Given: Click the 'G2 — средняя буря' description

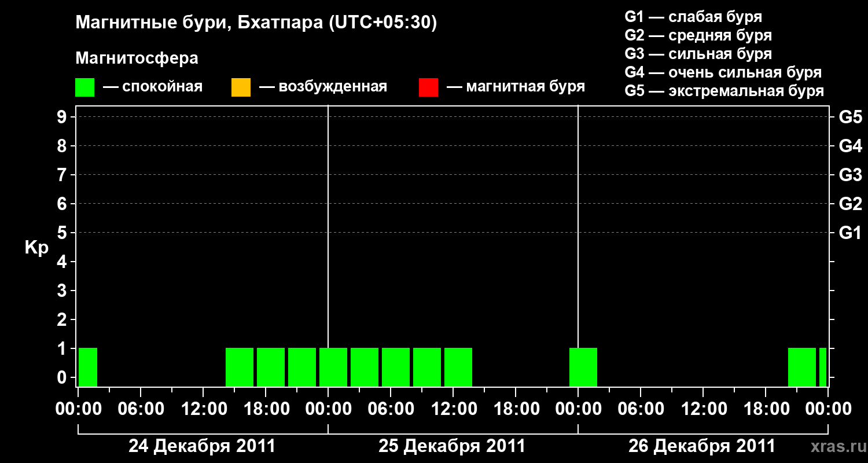Looking at the screenshot, I should [698, 35].
